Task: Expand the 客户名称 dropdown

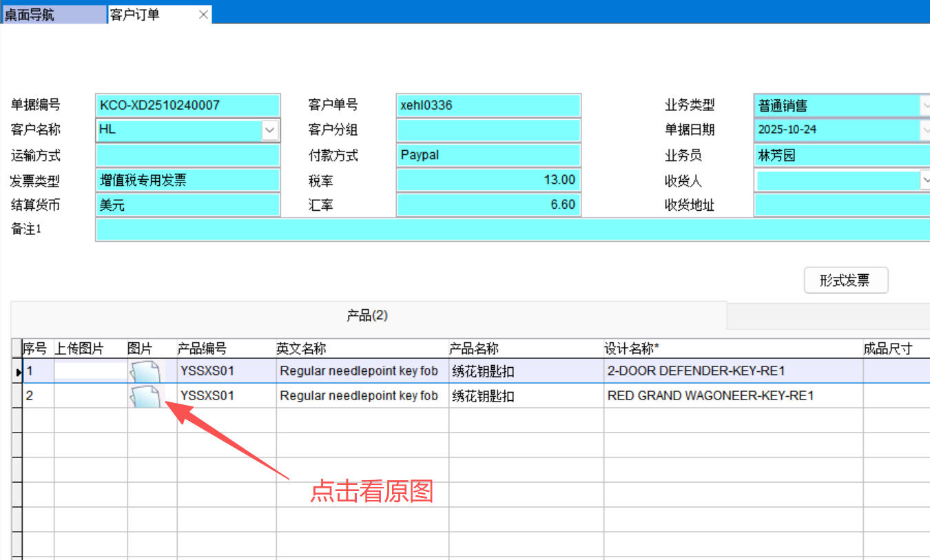Action: (270, 129)
